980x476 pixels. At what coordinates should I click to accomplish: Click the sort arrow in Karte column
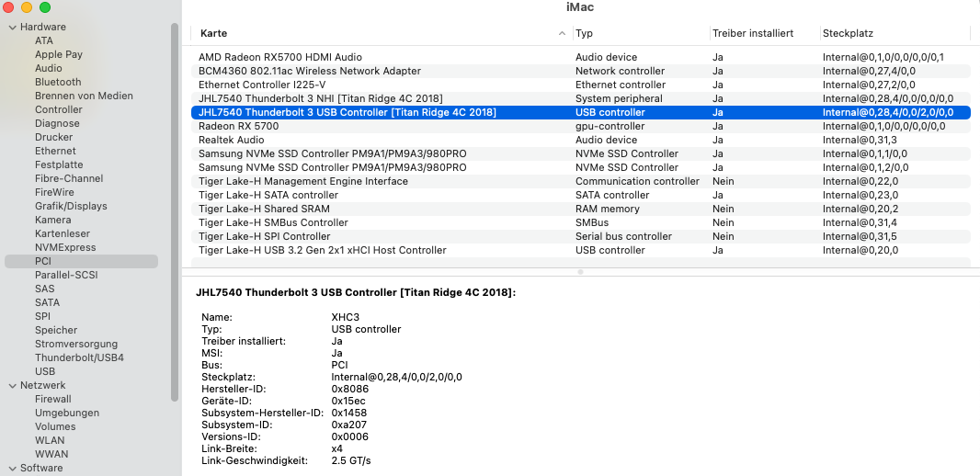pos(563,33)
